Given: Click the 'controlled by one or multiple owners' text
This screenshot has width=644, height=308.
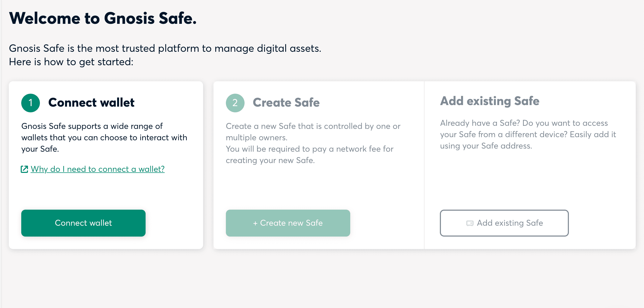Looking at the screenshot, I should point(313,132).
